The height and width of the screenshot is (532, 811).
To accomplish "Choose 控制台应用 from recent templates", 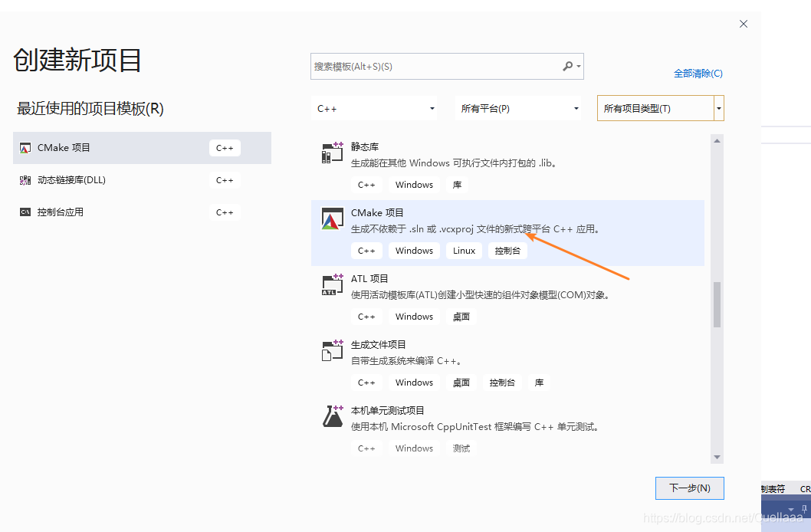I will (x=143, y=212).
